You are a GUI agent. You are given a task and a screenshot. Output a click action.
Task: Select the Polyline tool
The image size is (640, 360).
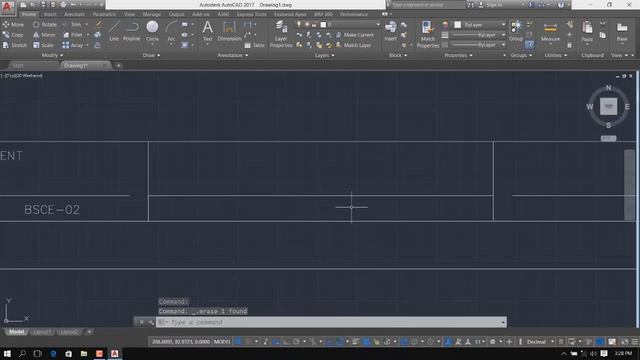[131, 31]
